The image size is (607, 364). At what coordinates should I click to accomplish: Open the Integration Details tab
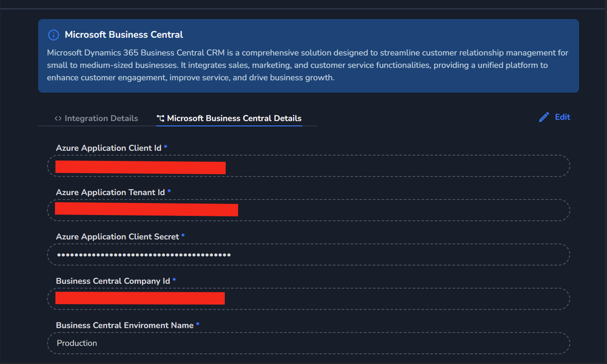click(96, 118)
